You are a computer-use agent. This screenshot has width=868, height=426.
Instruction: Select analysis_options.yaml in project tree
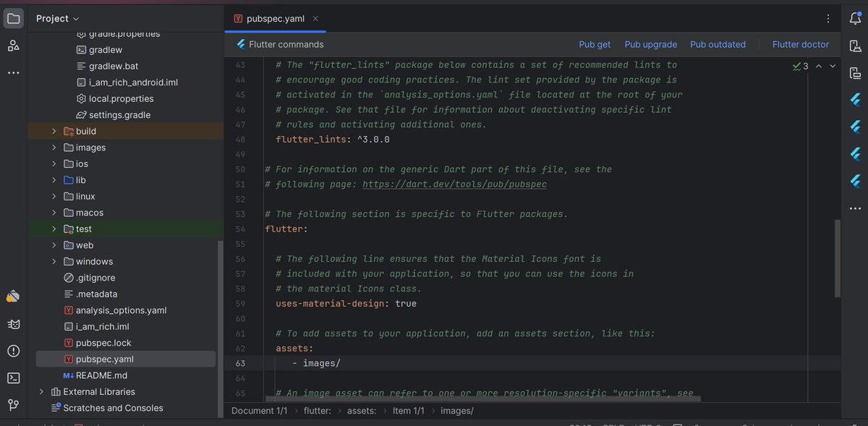tap(121, 310)
